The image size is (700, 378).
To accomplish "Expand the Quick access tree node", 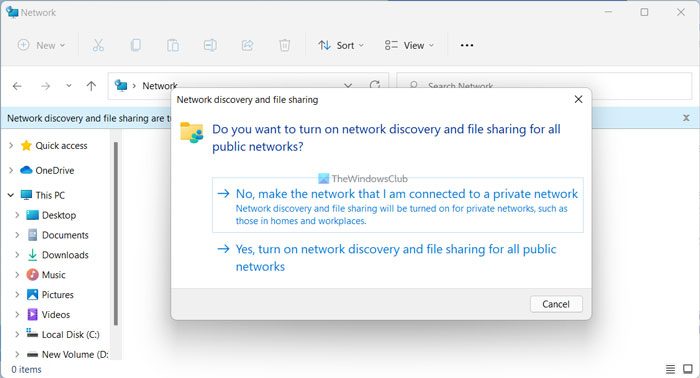I will pos(11,145).
